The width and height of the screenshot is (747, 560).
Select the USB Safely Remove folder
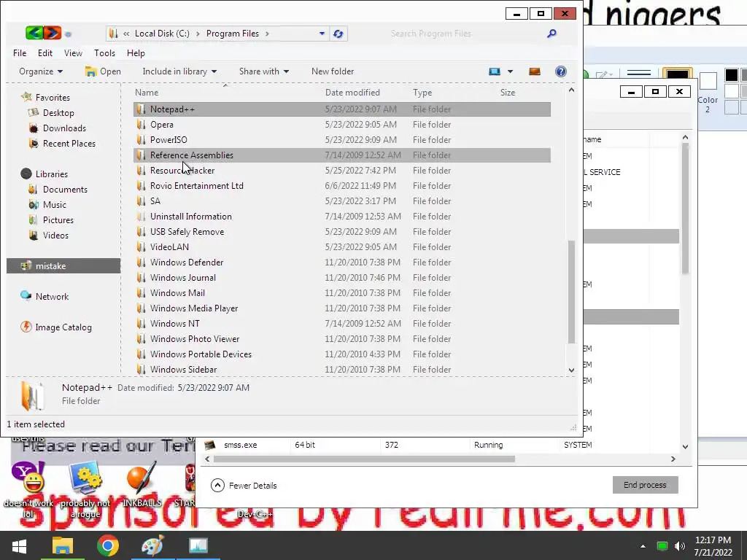(341, 231)
